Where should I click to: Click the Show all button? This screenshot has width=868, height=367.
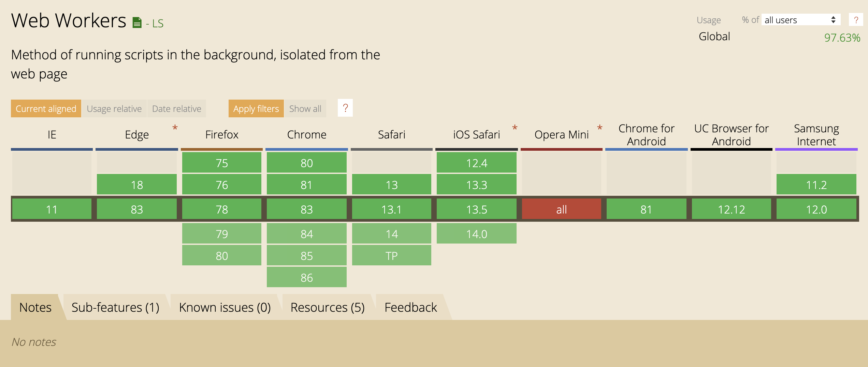pyautogui.click(x=305, y=108)
